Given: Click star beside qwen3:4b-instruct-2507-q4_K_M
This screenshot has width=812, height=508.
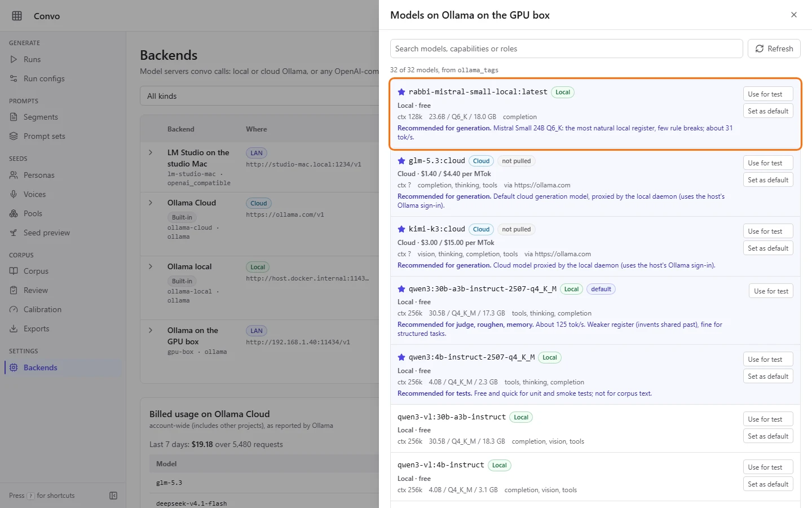Looking at the screenshot, I should 401,357.
